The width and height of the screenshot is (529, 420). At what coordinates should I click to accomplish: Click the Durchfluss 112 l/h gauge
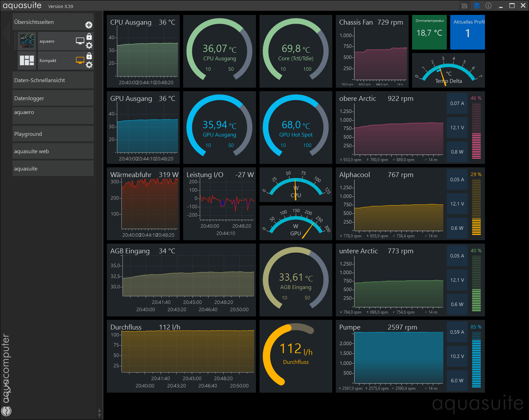coord(296,356)
